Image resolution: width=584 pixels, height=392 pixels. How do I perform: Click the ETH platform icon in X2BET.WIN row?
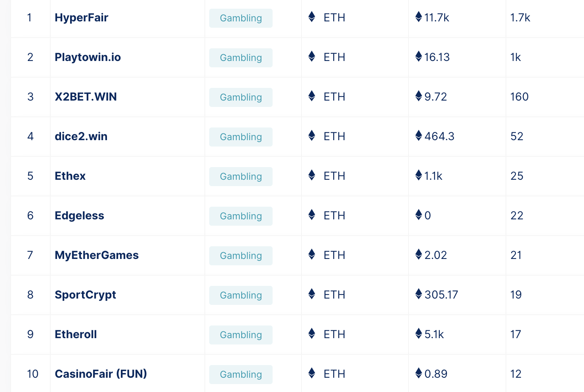pyautogui.click(x=312, y=96)
